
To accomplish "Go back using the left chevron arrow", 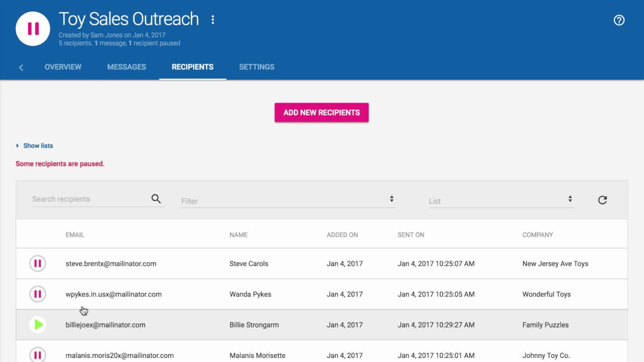I will [21, 67].
